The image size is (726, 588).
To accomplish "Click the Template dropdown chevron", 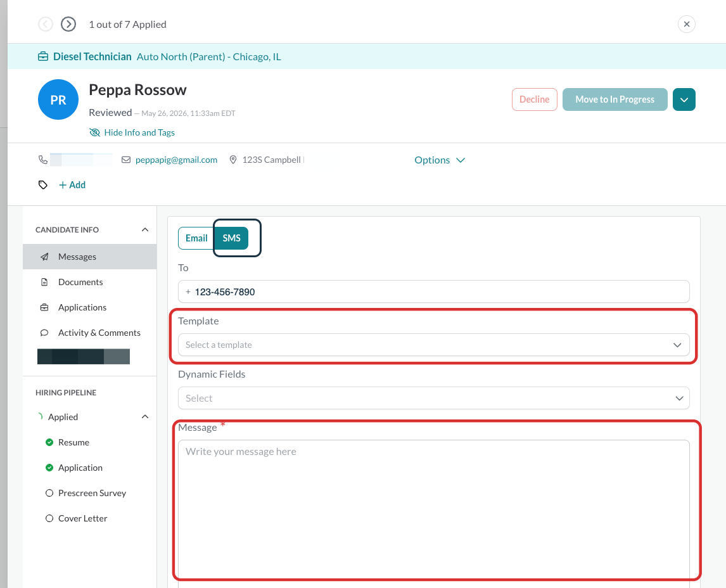I will pos(677,345).
